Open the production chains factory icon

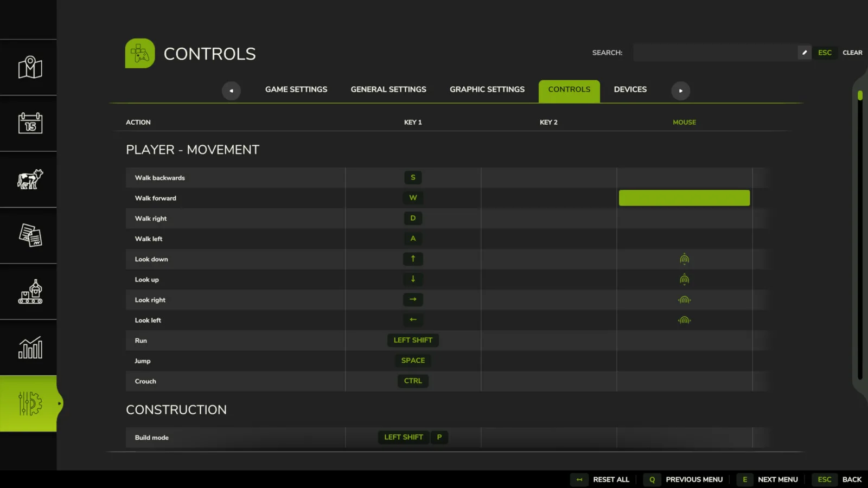coord(30,292)
